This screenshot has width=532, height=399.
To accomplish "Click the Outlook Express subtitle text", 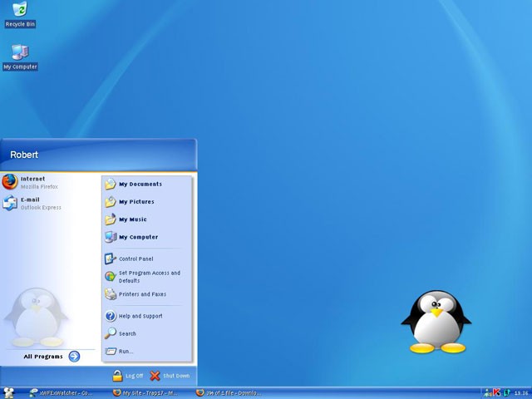I will point(41,207).
